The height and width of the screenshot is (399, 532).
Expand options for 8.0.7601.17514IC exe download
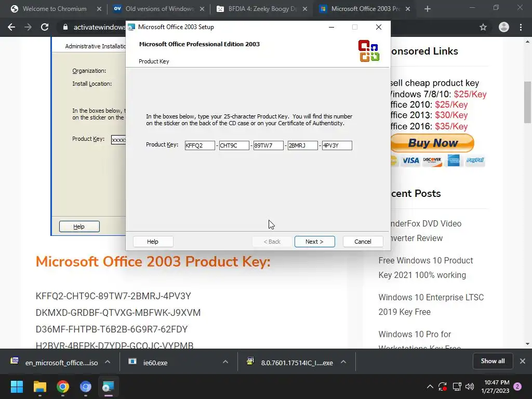[x=343, y=362]
